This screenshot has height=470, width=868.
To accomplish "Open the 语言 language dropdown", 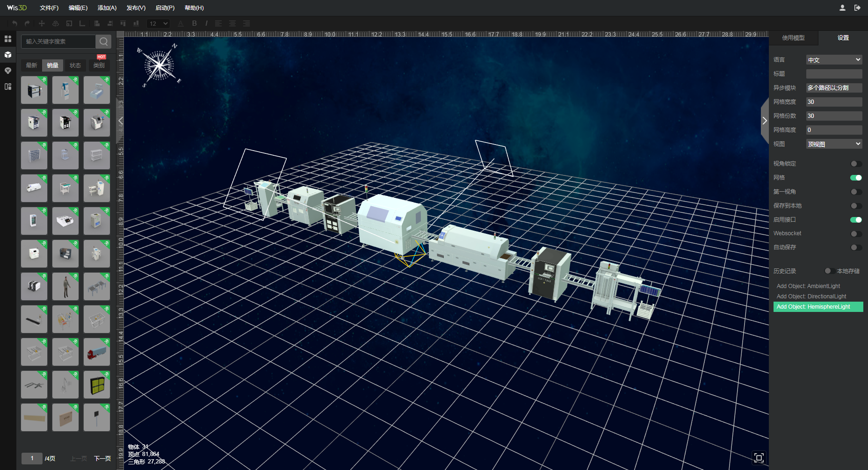I will coord(834,60).
